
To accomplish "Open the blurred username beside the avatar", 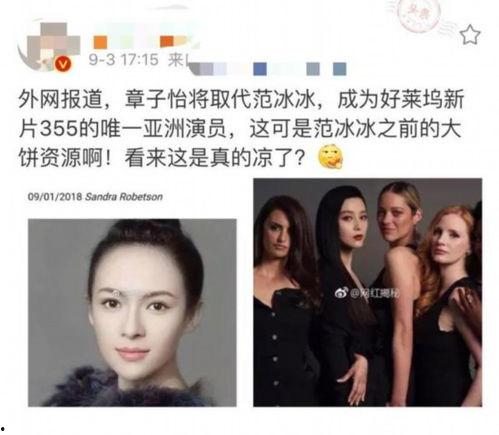I will [x=143, y=41].
